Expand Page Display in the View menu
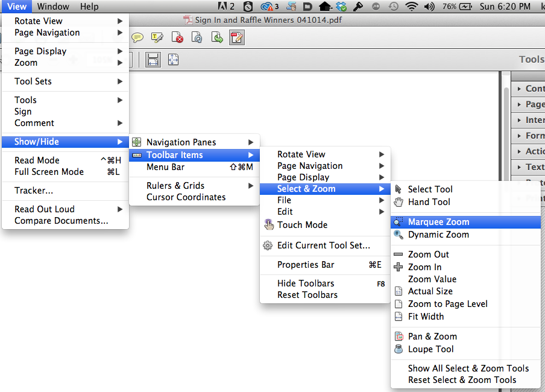Viewport: 545px width, 392px height. point(65,51)
